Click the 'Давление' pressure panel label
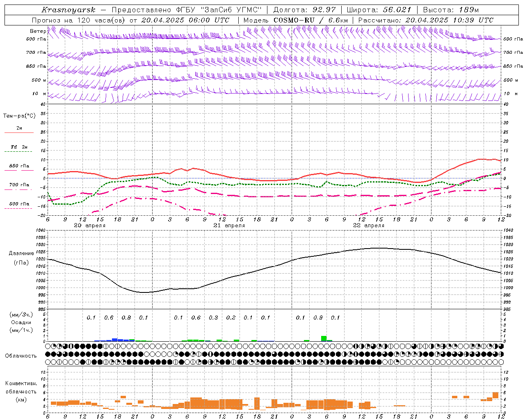 [x=21, y=253]
